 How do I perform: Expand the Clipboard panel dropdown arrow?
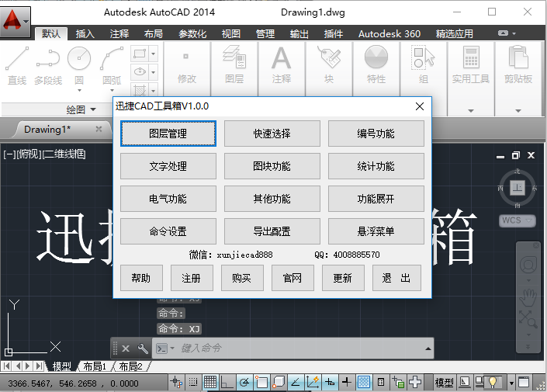518,111
